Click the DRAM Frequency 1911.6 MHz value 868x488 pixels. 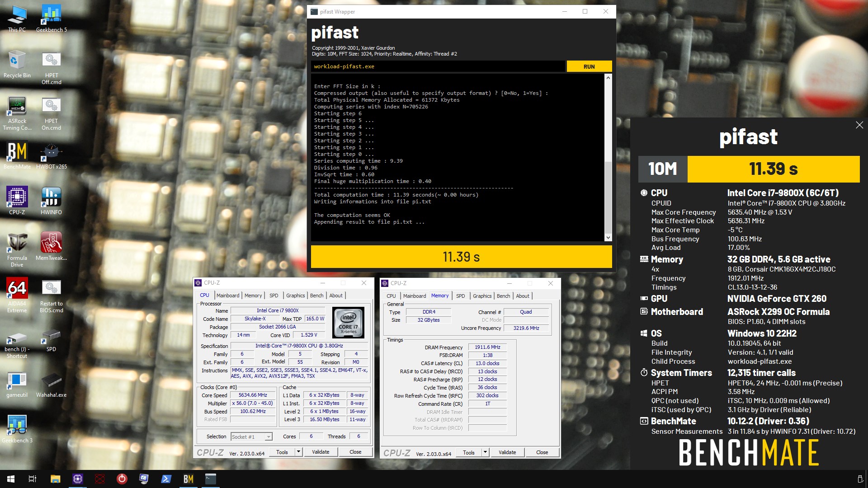pyautogui.click(x=487, y=347)
